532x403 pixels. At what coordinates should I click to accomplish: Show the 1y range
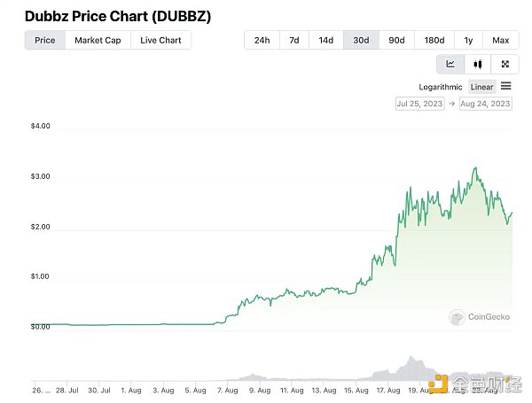tap(468, 40)
